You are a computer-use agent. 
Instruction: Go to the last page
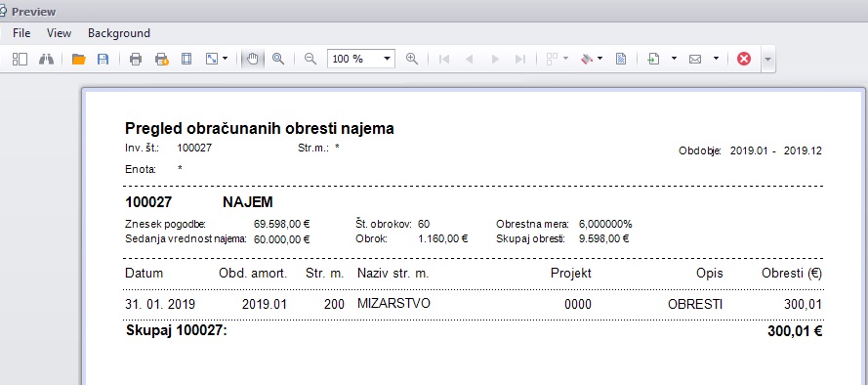519,59
